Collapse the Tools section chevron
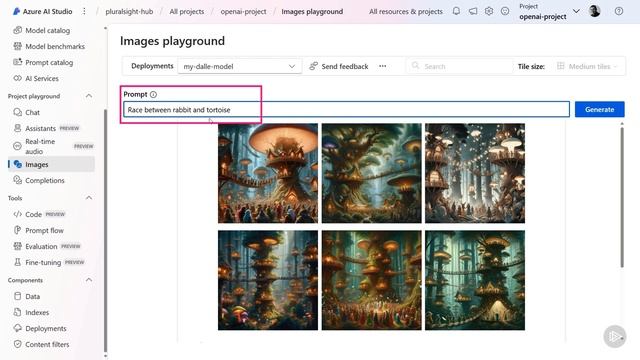The height and width of the screenshot is (360, 640). coord(89,198)
